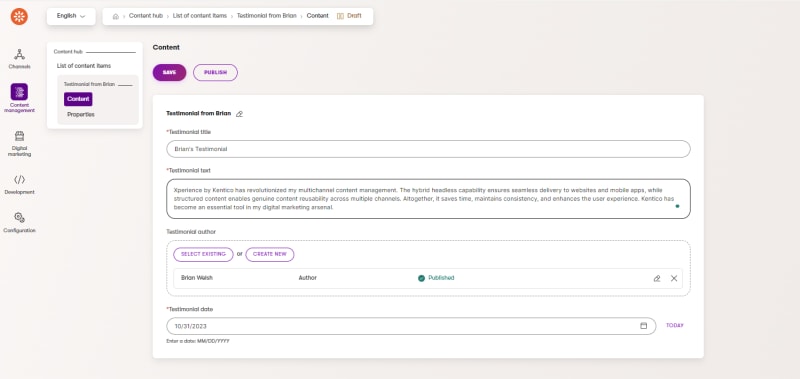Open Content management in the sidebar

point(19,98)
